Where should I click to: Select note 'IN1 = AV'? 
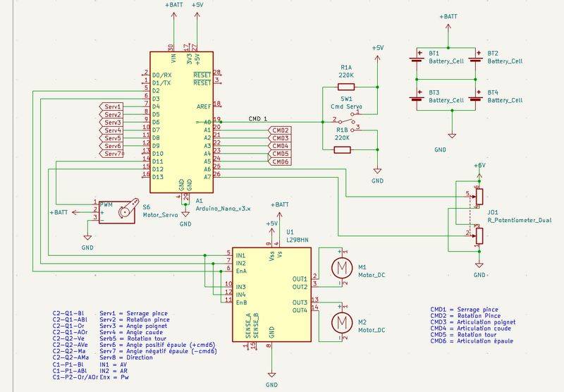(x=113, y=365)
